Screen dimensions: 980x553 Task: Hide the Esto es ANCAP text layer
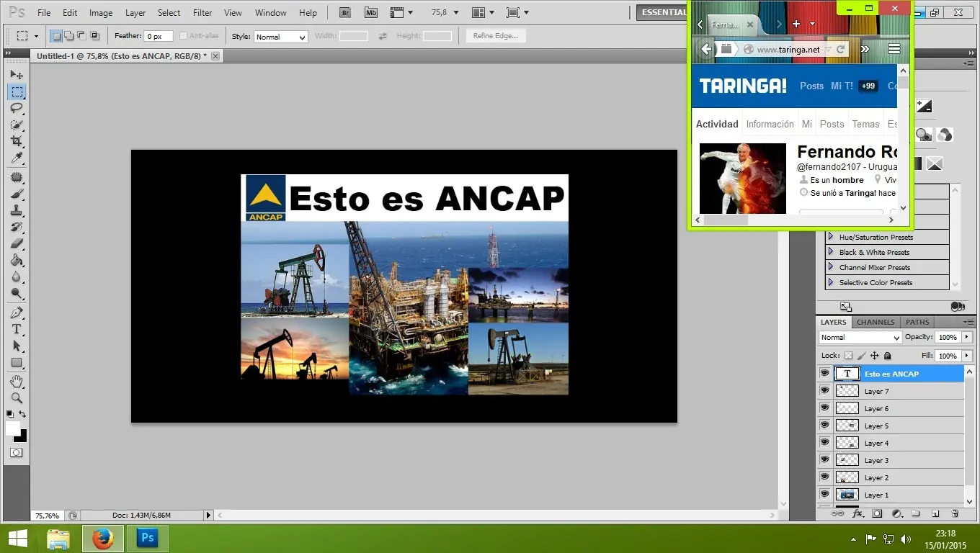click(825, 373)
